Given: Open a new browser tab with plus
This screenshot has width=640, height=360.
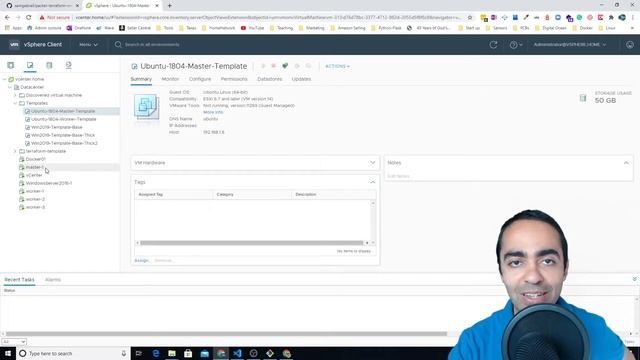Looking at the screenshot, I should click(x=169, y=6).
